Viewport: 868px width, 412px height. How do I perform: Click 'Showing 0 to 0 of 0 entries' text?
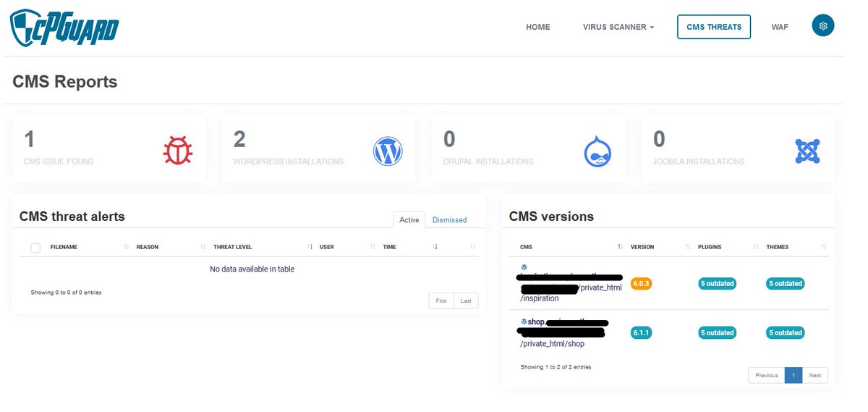click(66, 293)
